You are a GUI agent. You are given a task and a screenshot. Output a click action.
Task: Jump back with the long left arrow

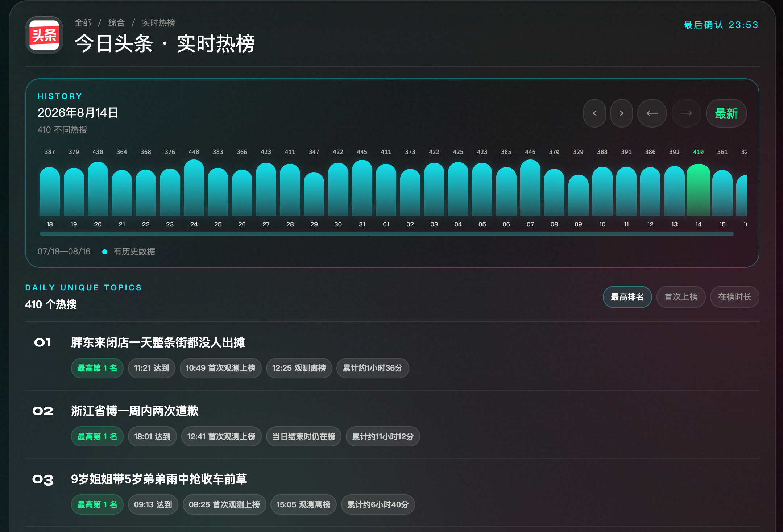[652, 113]
